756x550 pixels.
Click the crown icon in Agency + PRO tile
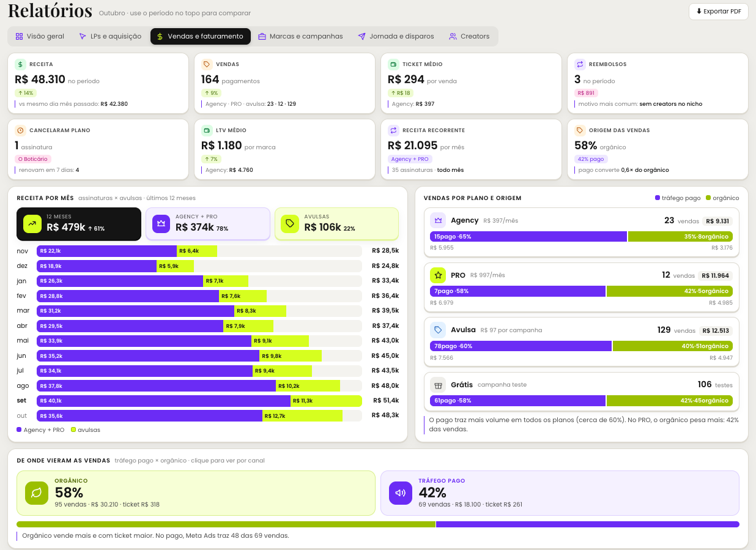(161, 224)
